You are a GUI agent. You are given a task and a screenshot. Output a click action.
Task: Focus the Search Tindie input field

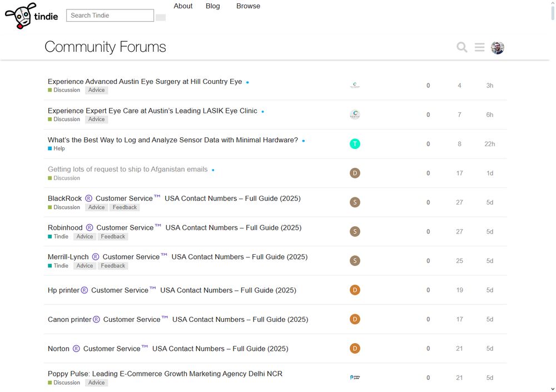(110, 15)
